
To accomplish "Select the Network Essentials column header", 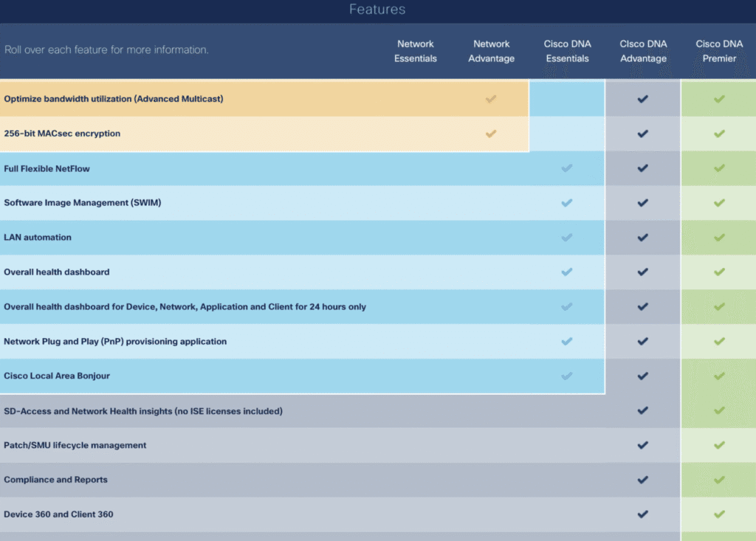I will (x=416, y=51).
